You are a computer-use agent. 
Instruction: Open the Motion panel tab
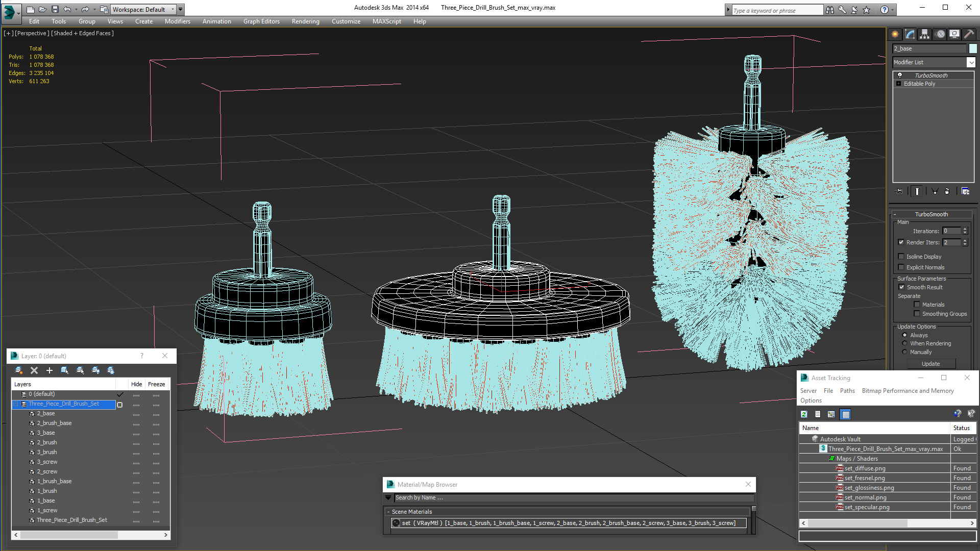point(940,34)
